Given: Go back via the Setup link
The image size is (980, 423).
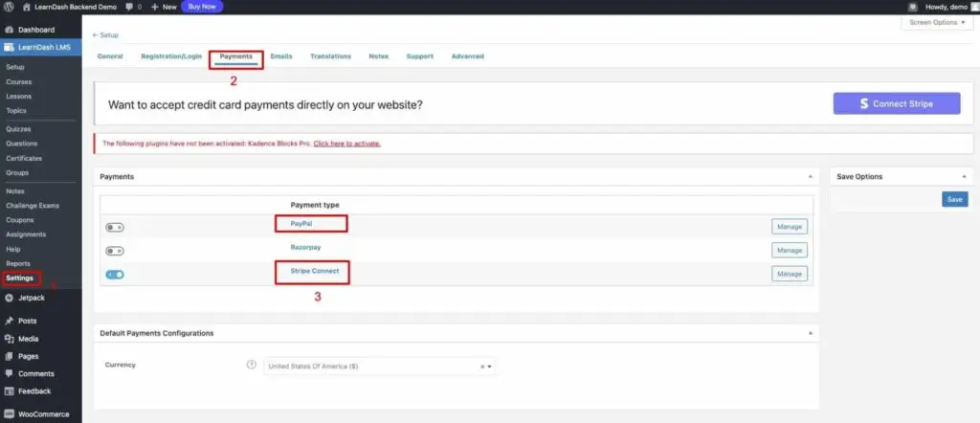Looking at the screenshot, I should coord(105,35).
